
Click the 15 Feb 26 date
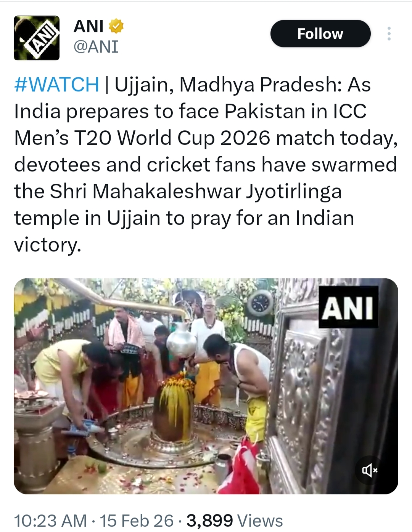click(137, 521)
